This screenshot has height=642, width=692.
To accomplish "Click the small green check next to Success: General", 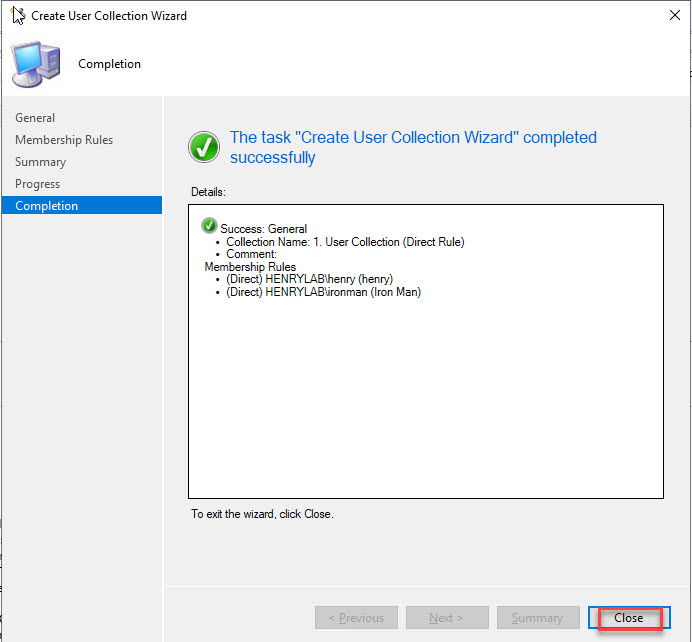I will pyautogui.click(x=209, y=226).
